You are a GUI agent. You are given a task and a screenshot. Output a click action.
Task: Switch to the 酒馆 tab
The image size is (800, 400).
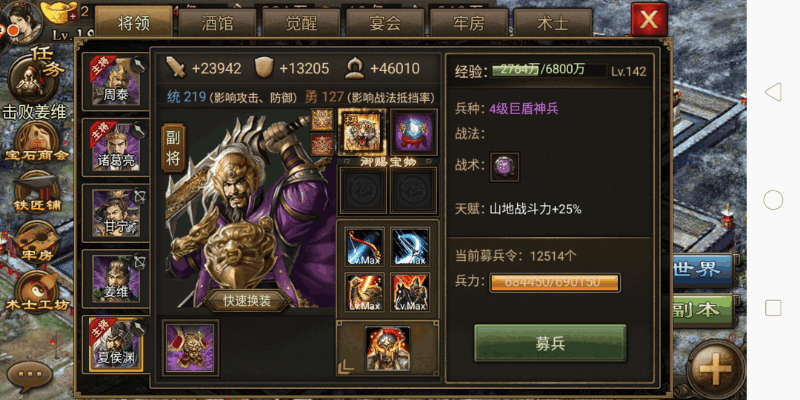217,23
